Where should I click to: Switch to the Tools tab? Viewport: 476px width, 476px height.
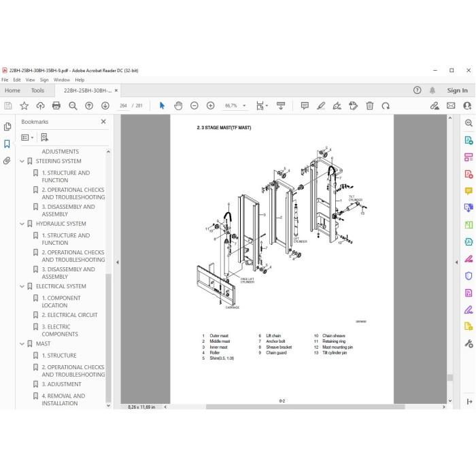point(37,90)
